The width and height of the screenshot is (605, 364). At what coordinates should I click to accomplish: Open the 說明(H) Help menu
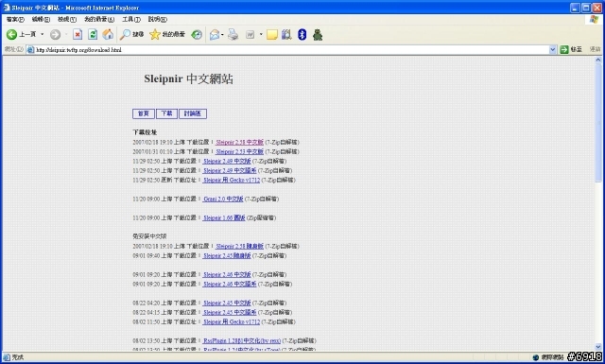(x=158, y=19)
